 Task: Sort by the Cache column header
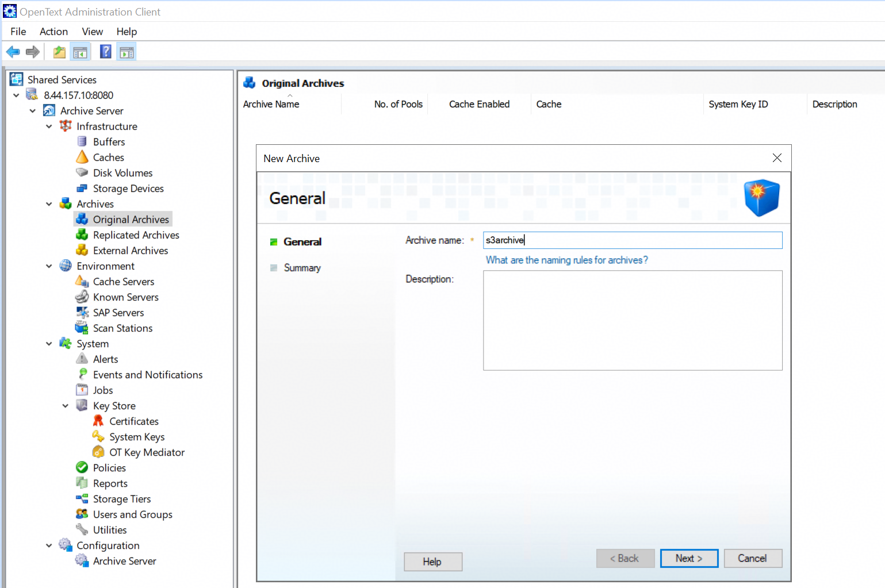618,104
